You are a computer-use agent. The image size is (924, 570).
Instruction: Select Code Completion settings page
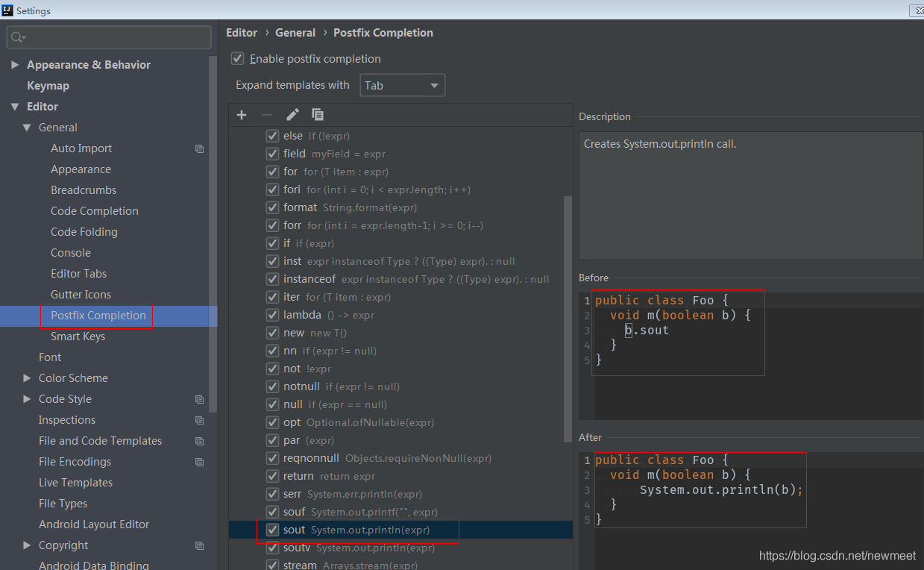[x=95, y=211]
